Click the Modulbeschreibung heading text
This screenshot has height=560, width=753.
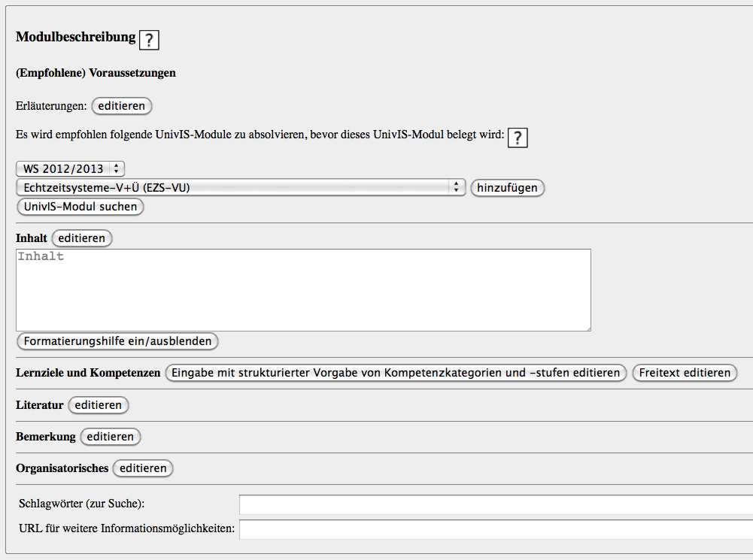75,37
